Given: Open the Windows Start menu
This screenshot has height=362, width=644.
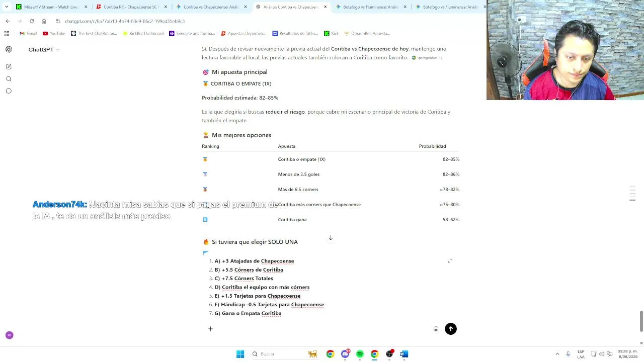Looking at the screenshot, I should tap(240, 354).
